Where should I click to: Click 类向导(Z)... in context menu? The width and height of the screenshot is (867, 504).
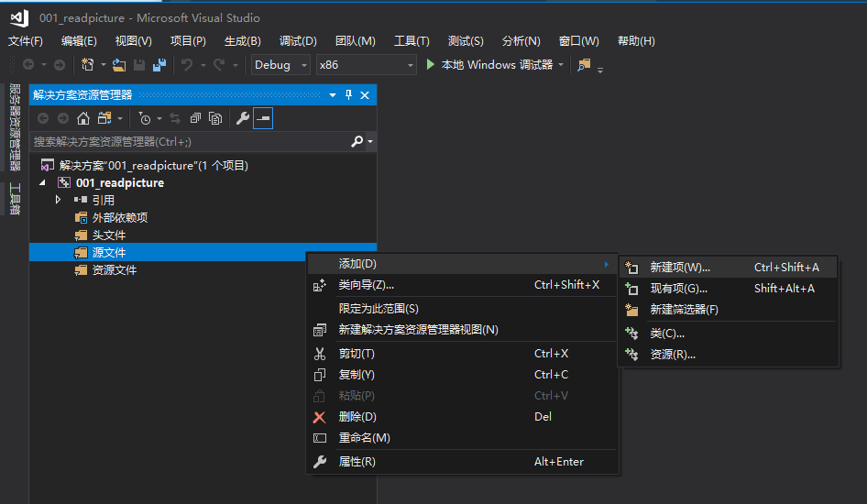click(462, 285)
